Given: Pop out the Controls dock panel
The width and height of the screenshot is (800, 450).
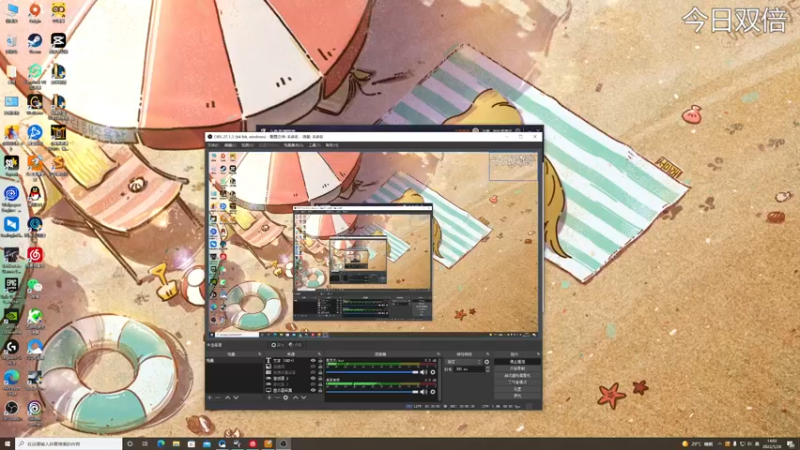Looking at the screenshot, I should 539,354.
